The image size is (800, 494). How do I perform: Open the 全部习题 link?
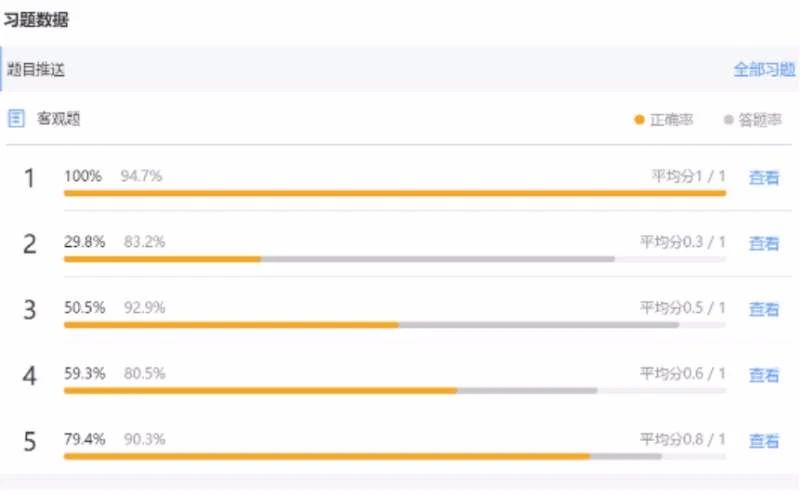[x=764, y=69]
